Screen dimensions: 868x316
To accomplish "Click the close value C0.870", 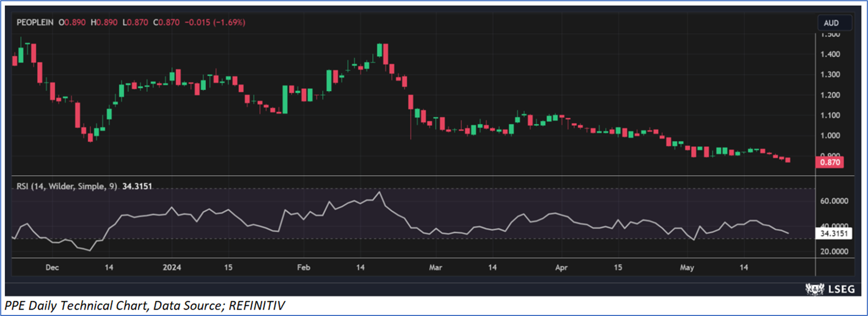I will 166,23.
